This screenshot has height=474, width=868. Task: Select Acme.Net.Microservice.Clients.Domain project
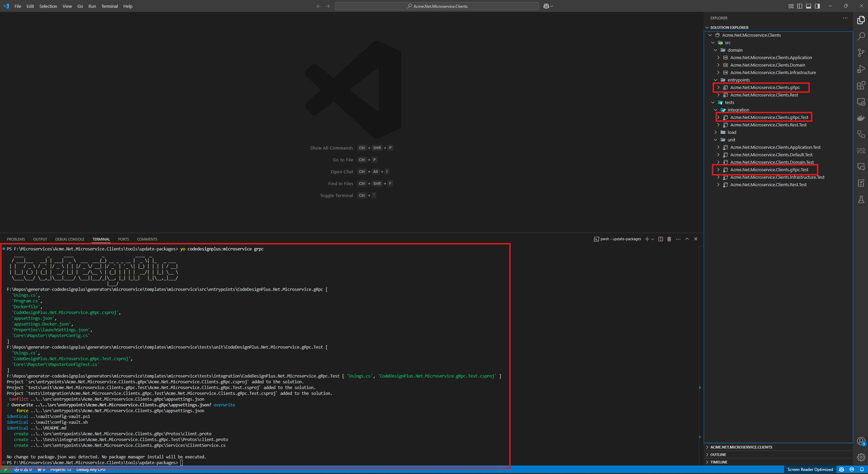(767, 65)
